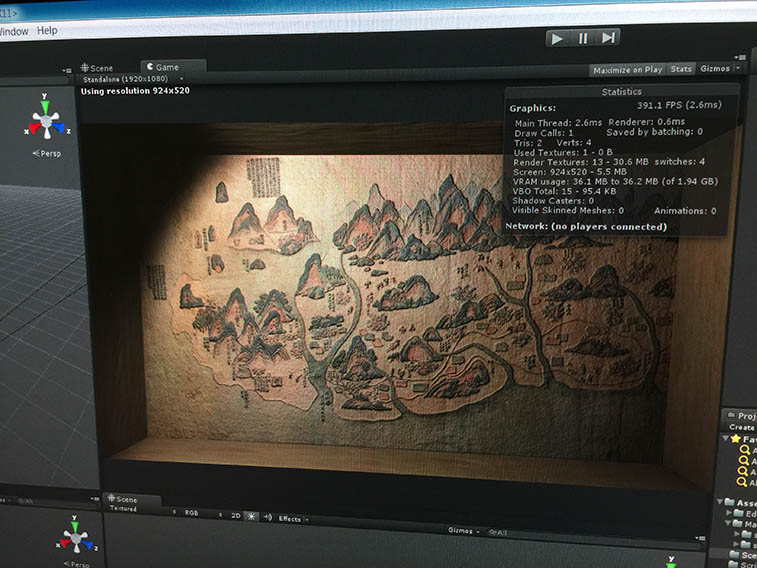Toggle Maximize on Play in Game view
This screenshot has width=757, height=568.
(627, 70)
